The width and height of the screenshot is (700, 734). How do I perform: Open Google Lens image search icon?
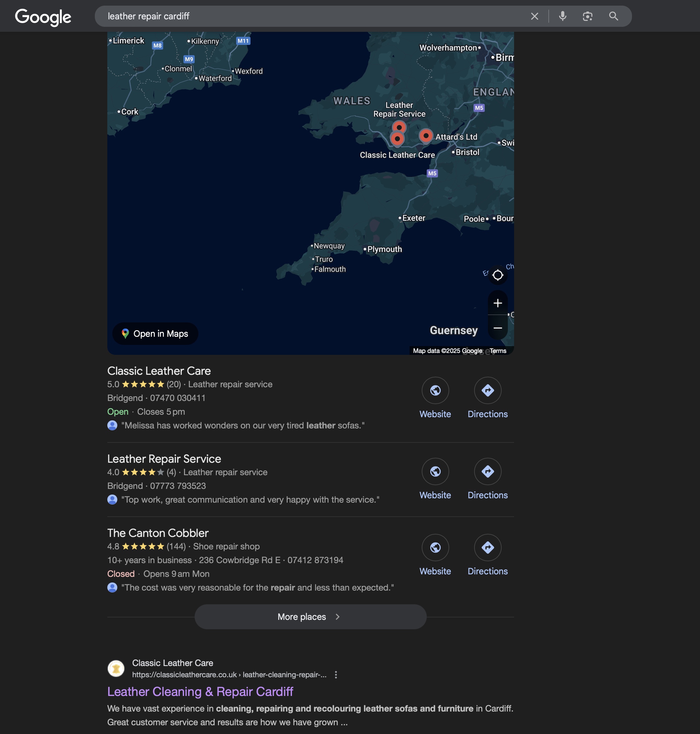[587, 17]
